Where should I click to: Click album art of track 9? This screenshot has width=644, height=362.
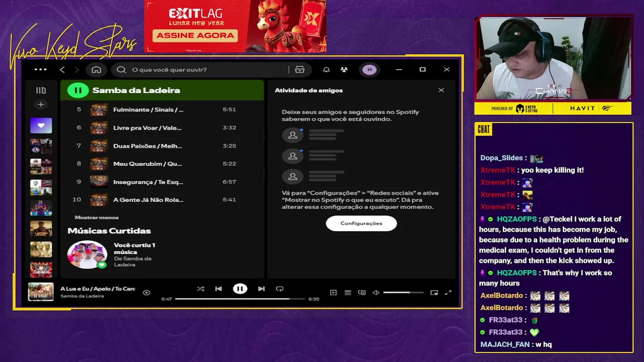[x=99, y=182]
